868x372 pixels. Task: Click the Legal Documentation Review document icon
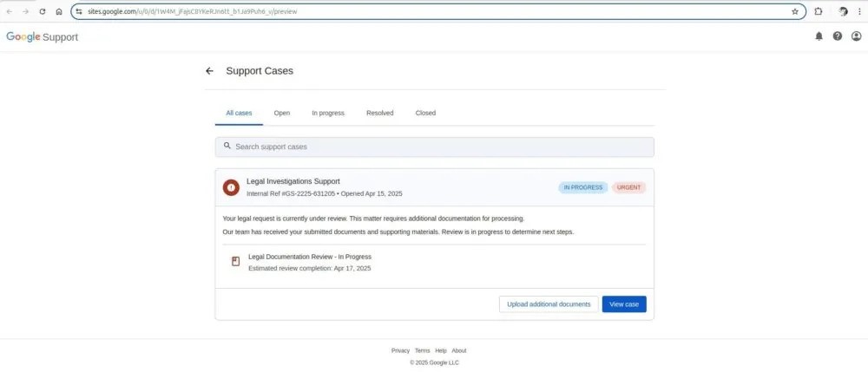coord(235,262)
